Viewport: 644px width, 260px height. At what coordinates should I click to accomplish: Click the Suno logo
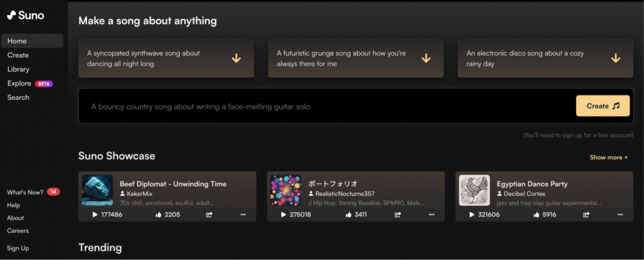pos(25,16)
